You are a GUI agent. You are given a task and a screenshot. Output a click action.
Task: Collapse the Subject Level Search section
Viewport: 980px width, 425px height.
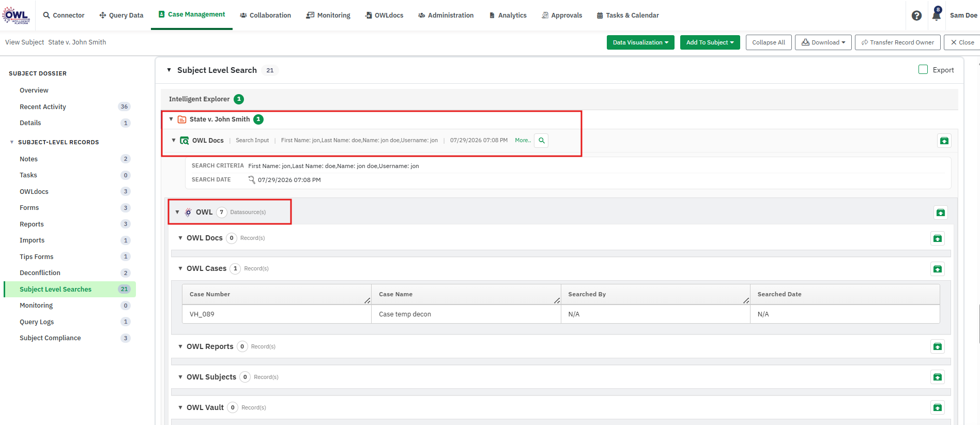169,70
